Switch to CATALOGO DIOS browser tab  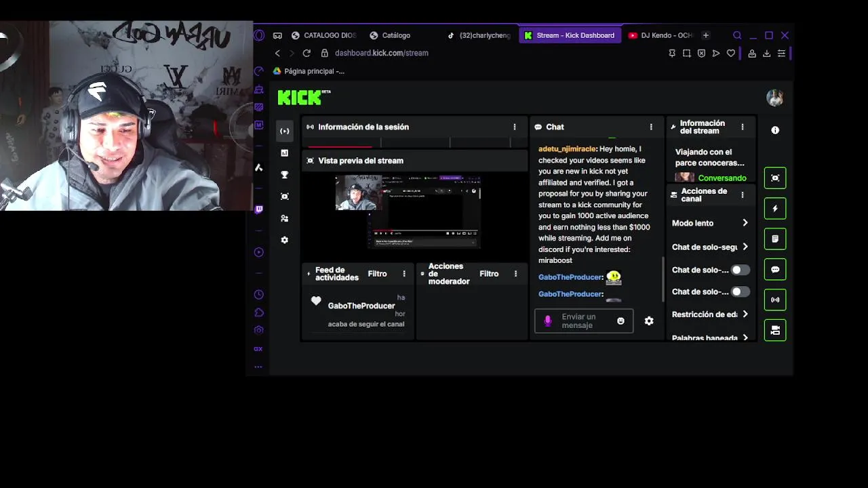coord(323,35)
